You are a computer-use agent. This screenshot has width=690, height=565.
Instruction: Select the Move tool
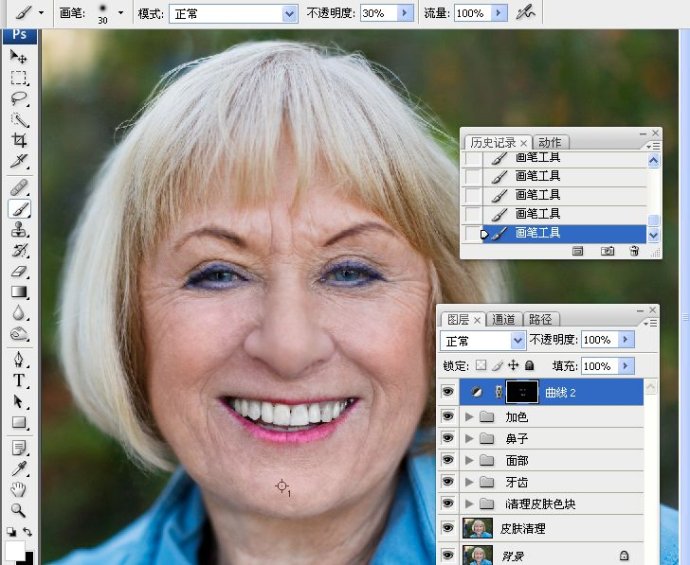coord(18,56)
